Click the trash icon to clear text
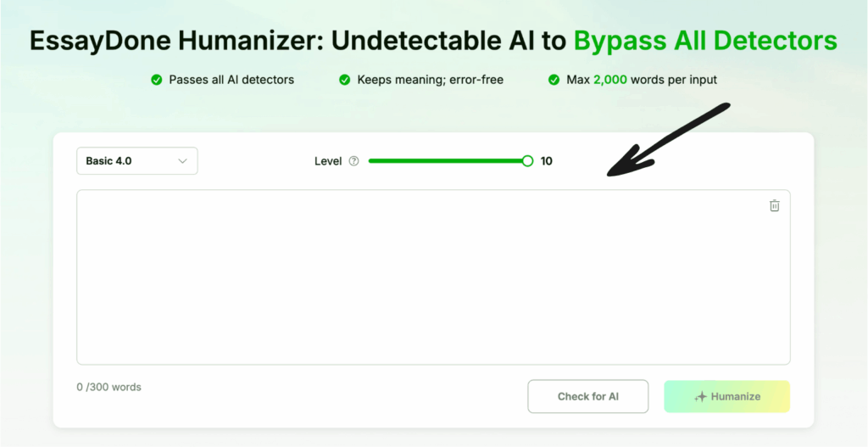Viewport: 868px width, 447px height. click(x=774, y=206)
